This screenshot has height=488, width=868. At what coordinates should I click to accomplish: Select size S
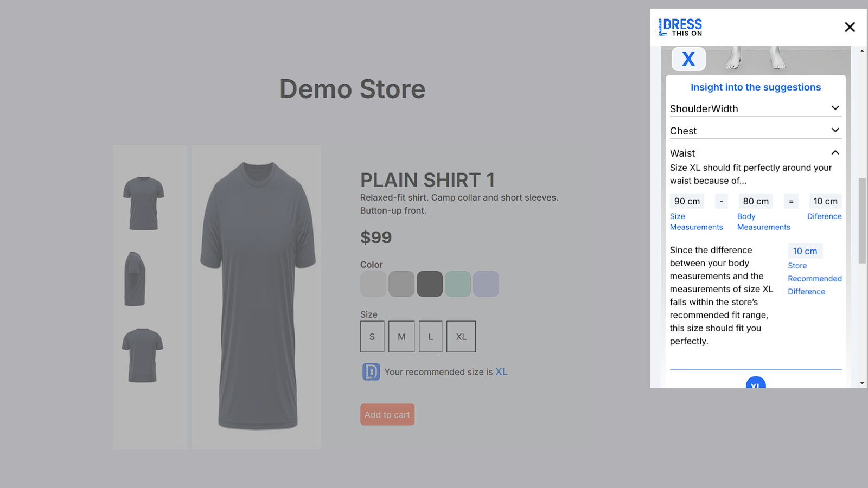(x=372, y=337)
